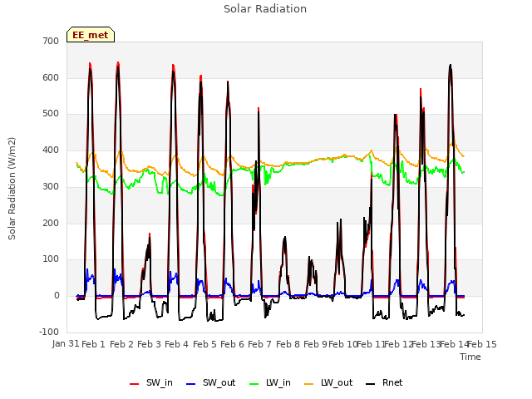Toggle the SW_in legend entry
532x399 pixels.
point(151,382)
